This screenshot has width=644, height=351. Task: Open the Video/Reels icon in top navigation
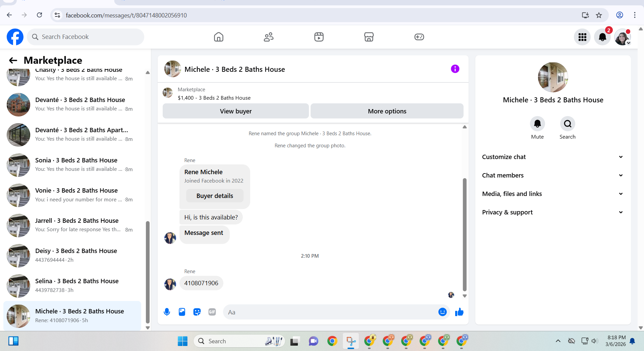pyautogui.click(x=319, y=37)
